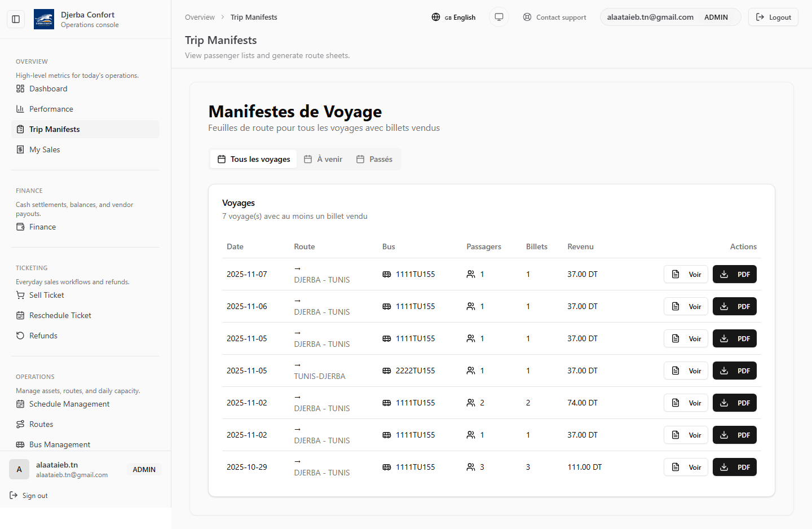Viewport: 812px width, 529px height.
Task: Click the Djerba Confort logo
Action: coord(44,19)
